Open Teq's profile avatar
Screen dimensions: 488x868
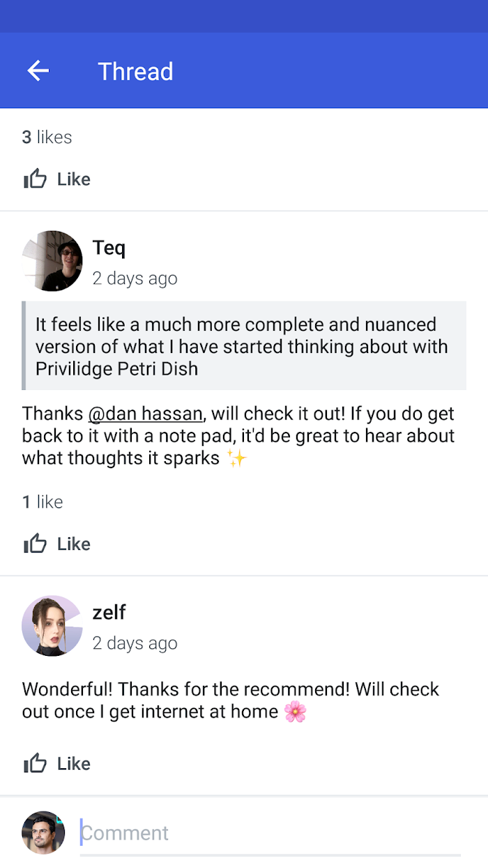[52, 261]
